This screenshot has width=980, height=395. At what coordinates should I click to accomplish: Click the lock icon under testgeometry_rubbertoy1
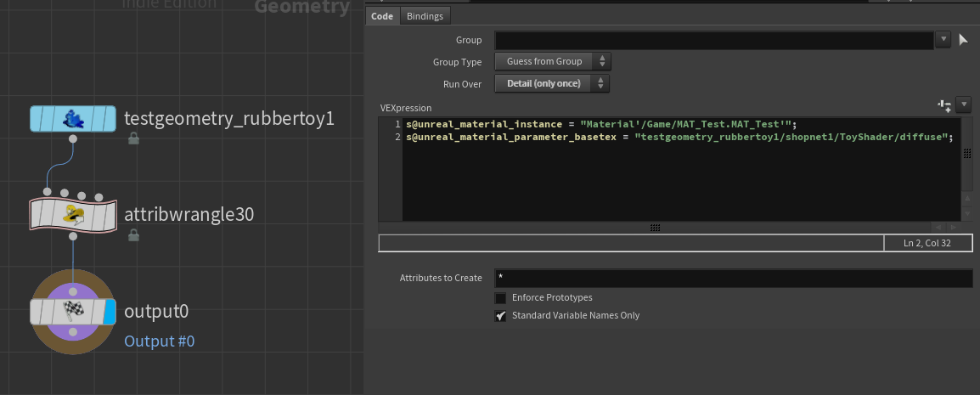(133, 138)
